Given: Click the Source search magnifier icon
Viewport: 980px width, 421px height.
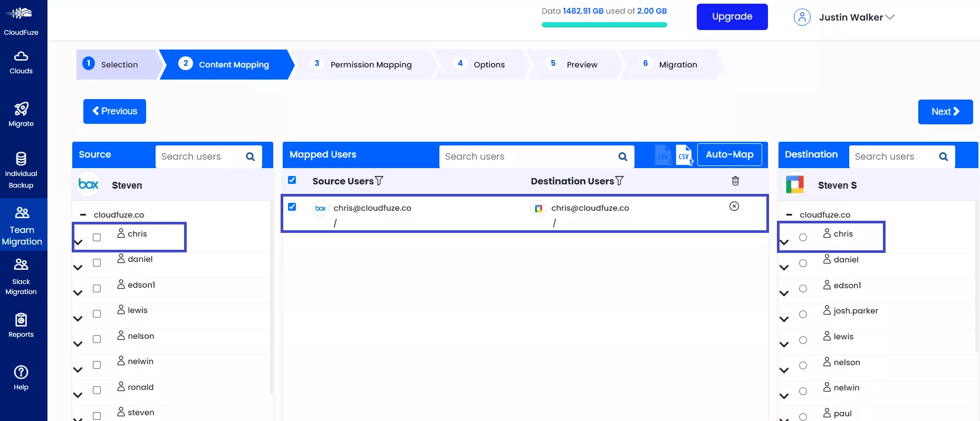Looking at the screenshot, I should [x=251, y=156].
